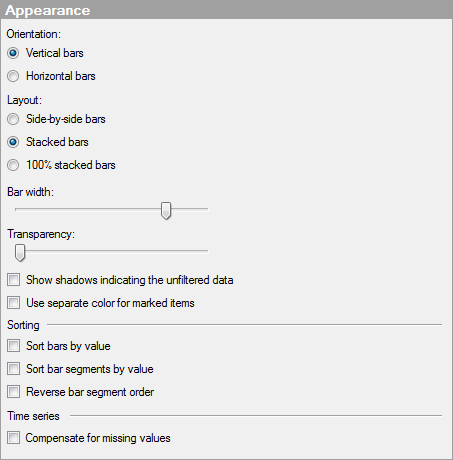Click the Time series section label
Viewport: 453px width, 460px height.
[33, 416]
